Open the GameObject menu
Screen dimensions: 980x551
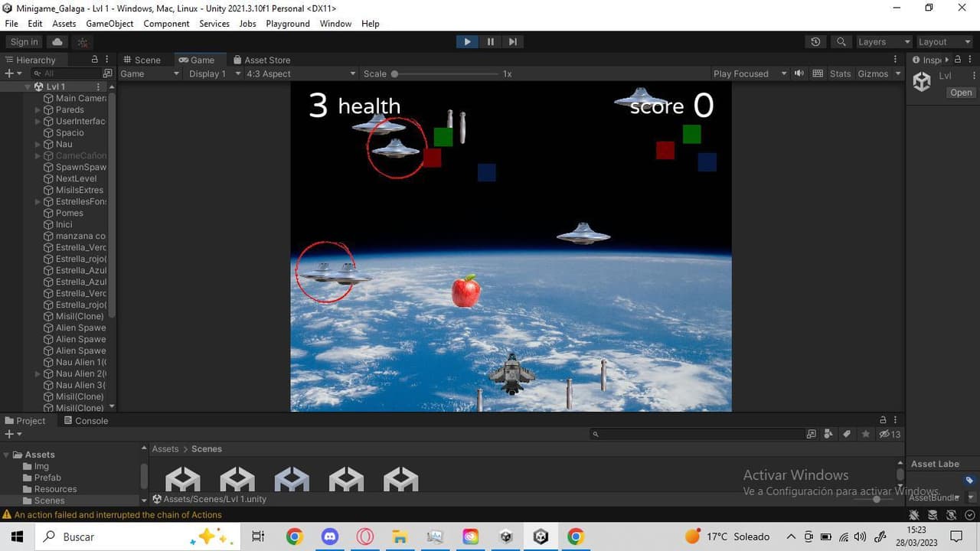pyautogui.click(x=109, y=24)
